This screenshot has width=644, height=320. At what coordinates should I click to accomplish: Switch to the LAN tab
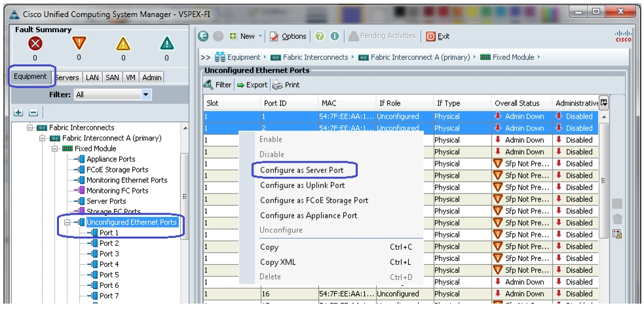coord(92,77)
